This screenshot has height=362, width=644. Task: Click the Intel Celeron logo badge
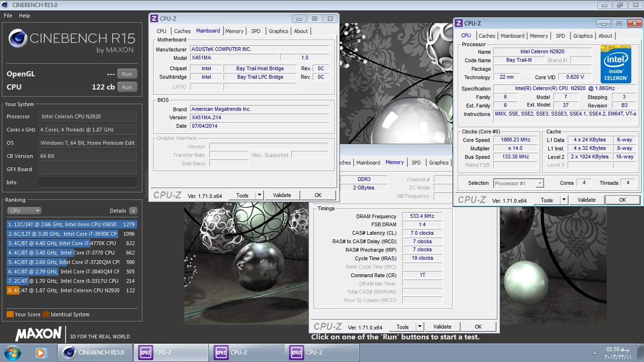(x=616, y=65)
